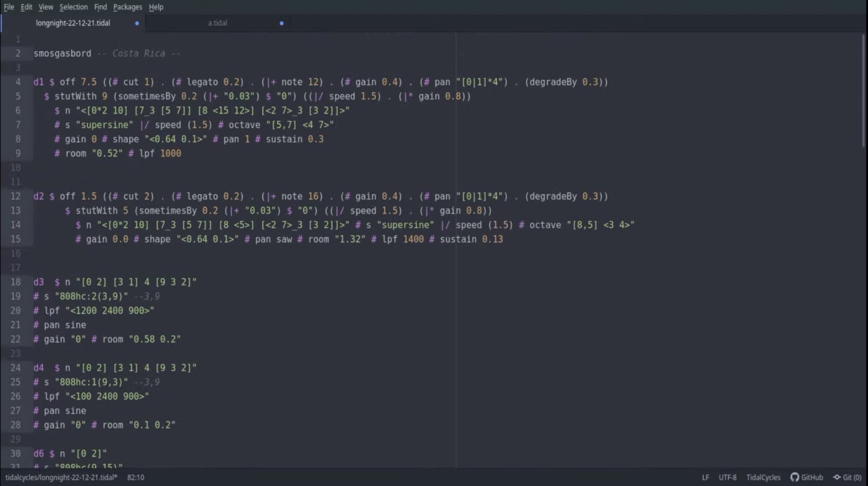The image size is (868, 486).
Task: Open the Packages menu
Action: pos(128,7)
